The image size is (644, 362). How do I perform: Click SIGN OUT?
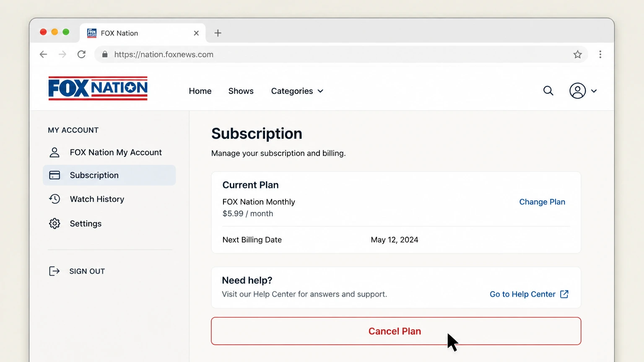click(87, 271)
